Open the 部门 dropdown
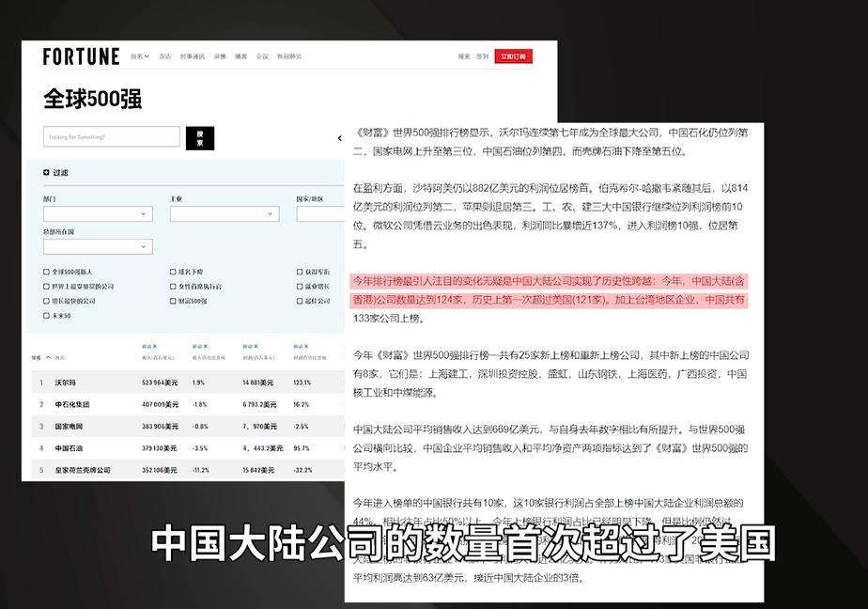 98,213
